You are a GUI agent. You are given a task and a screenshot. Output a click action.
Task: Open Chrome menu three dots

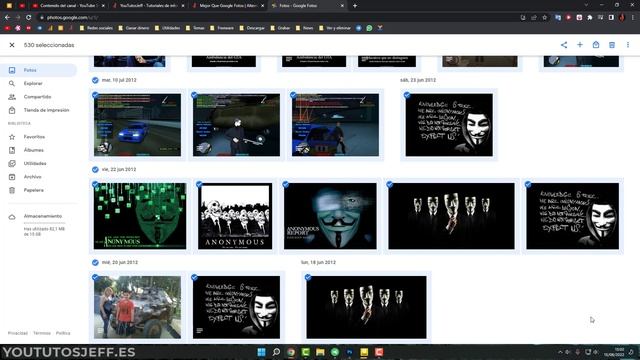pos(633,18)
